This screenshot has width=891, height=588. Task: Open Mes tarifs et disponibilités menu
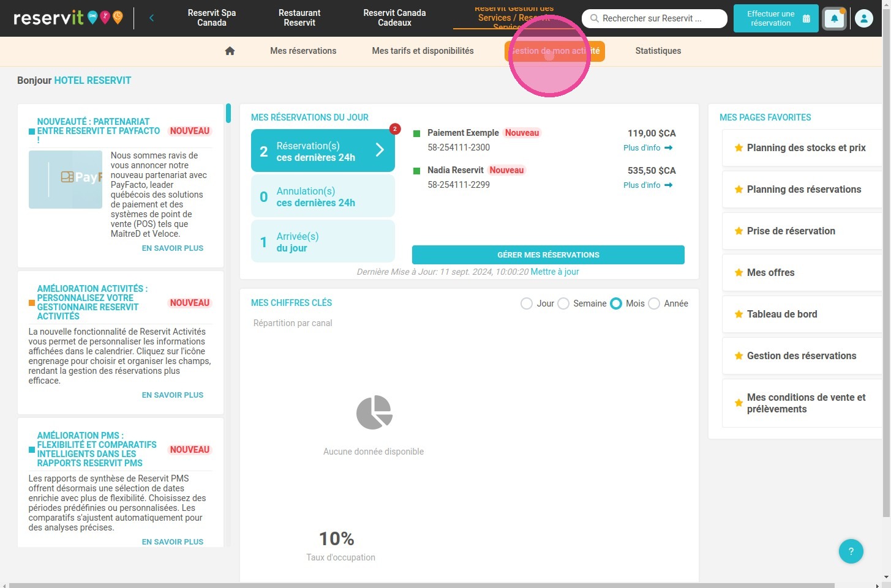pyautogui.click(x=423, y=51)
